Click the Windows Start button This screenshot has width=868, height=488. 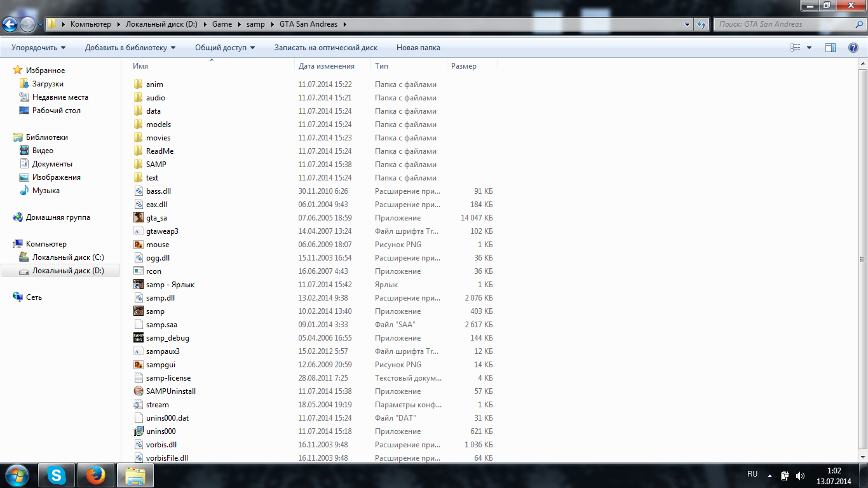[x=17, y=475]
